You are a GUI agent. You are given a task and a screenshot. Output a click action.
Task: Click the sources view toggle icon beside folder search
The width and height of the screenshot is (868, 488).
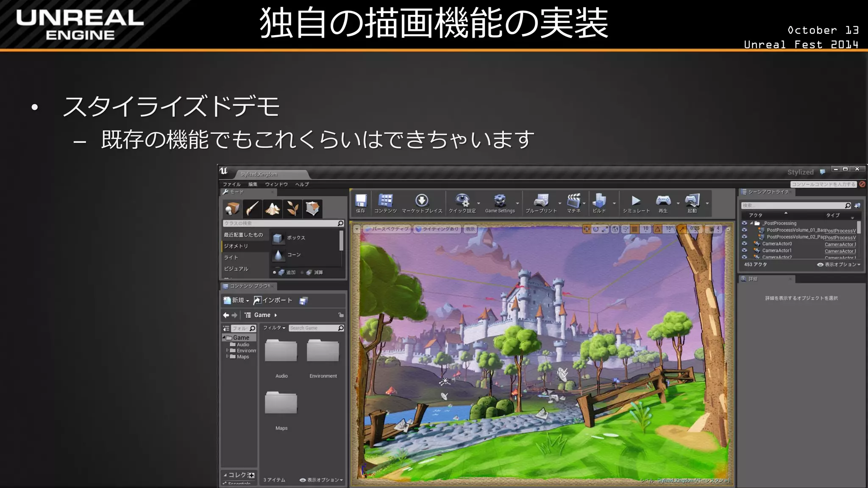coord(226,328)
